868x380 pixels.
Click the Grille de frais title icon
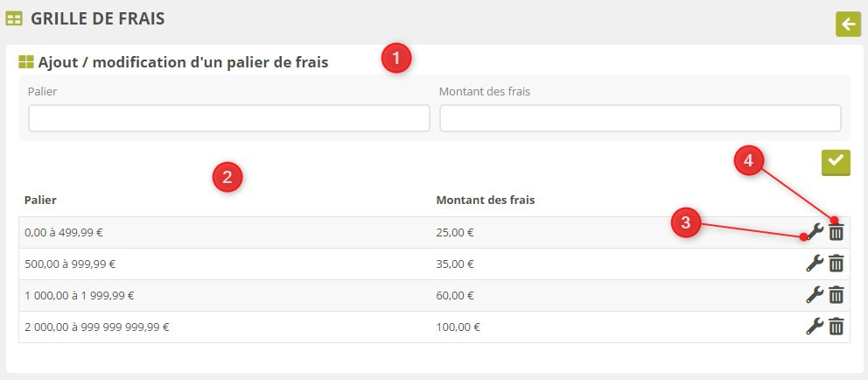14,18
